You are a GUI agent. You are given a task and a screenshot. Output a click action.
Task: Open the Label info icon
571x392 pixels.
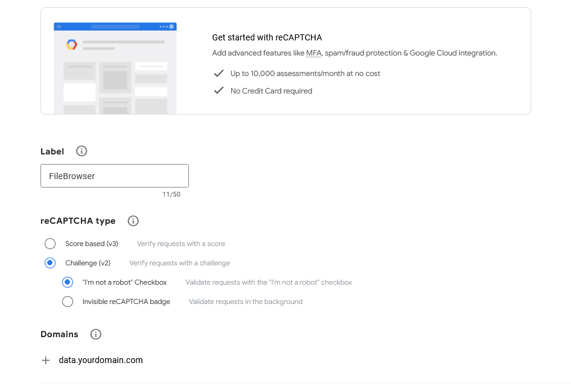click(x=81, y=151)
